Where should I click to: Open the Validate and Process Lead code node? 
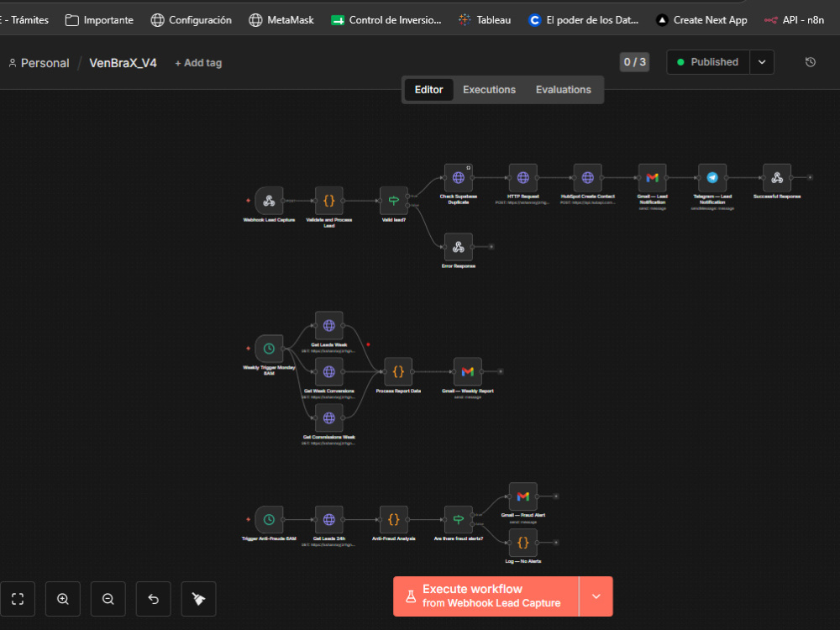(329, 201)
